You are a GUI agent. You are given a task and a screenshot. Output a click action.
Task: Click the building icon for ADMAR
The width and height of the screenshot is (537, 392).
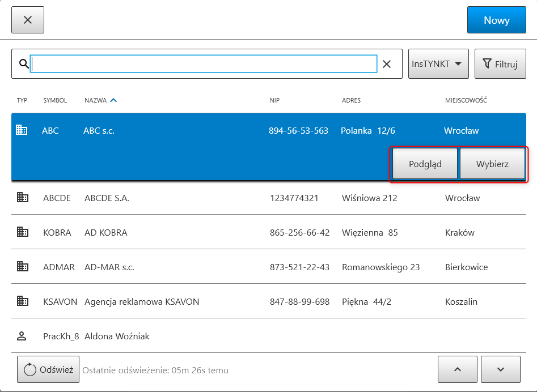(23, 267)
